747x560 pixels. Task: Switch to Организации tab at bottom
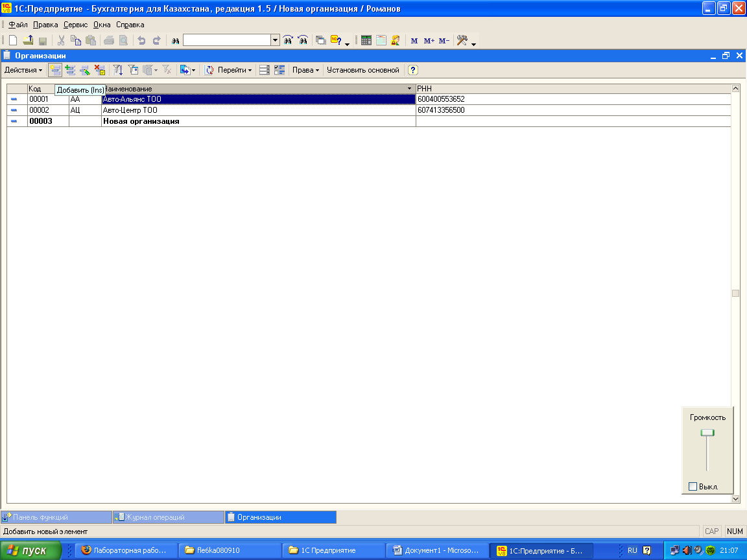tap(281, 517)
